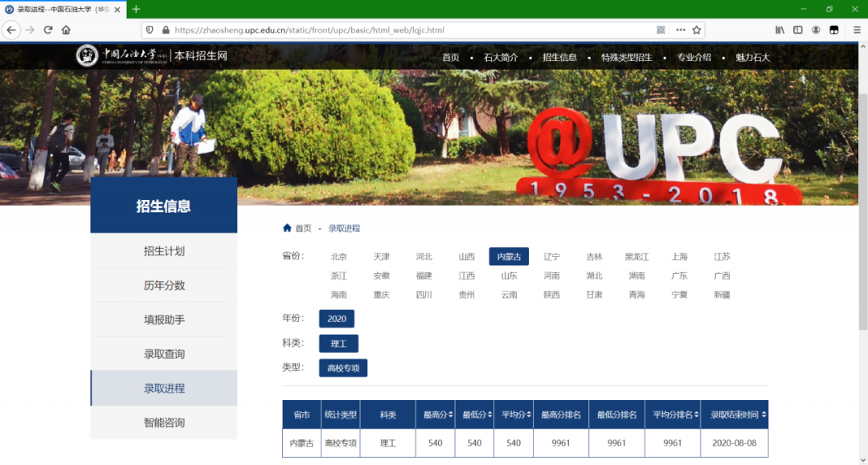Open the Firefox Library icon

tap(779, 30)
